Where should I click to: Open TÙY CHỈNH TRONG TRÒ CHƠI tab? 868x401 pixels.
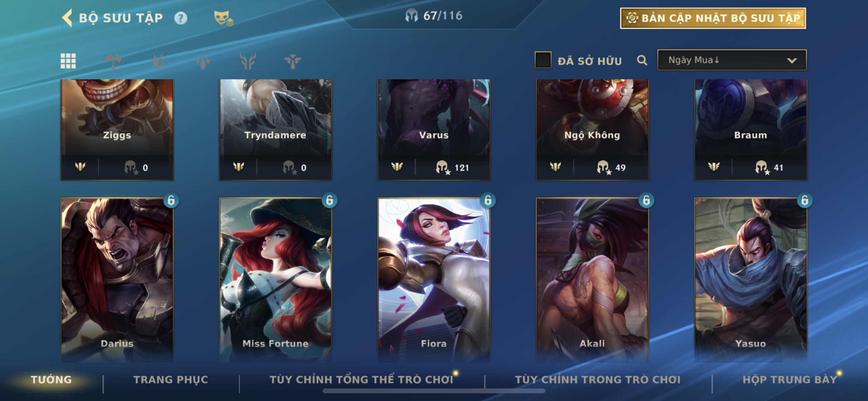coord(597,379)
